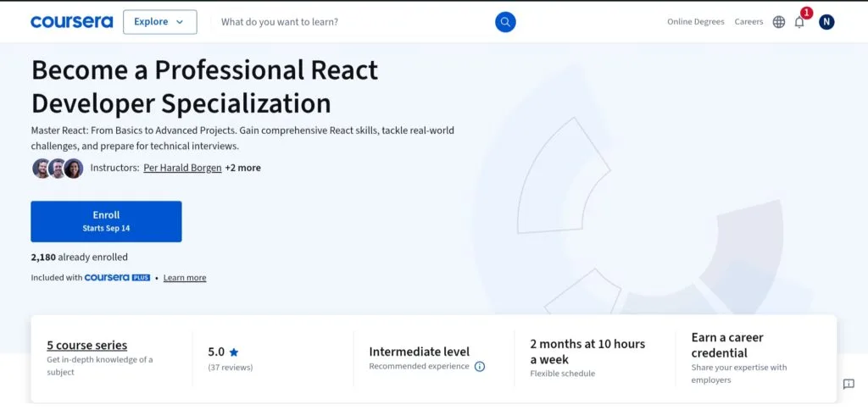Click the Intermediate level text

coord(419,352)
